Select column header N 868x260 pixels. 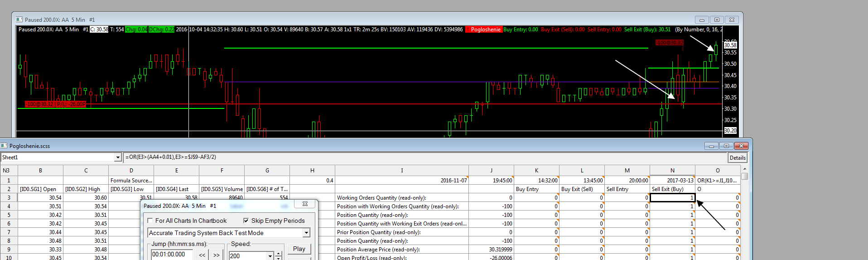click(672, 171)
